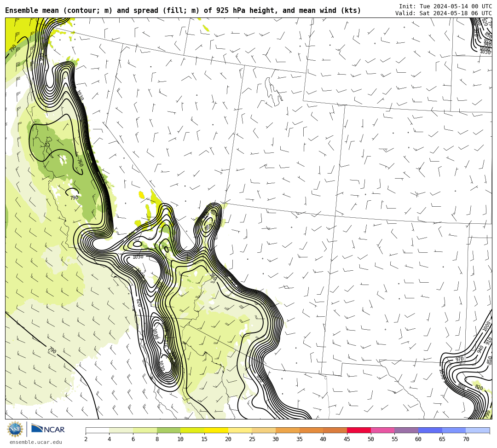
Task: Click the NSF logo
Action: pos(15,429)
